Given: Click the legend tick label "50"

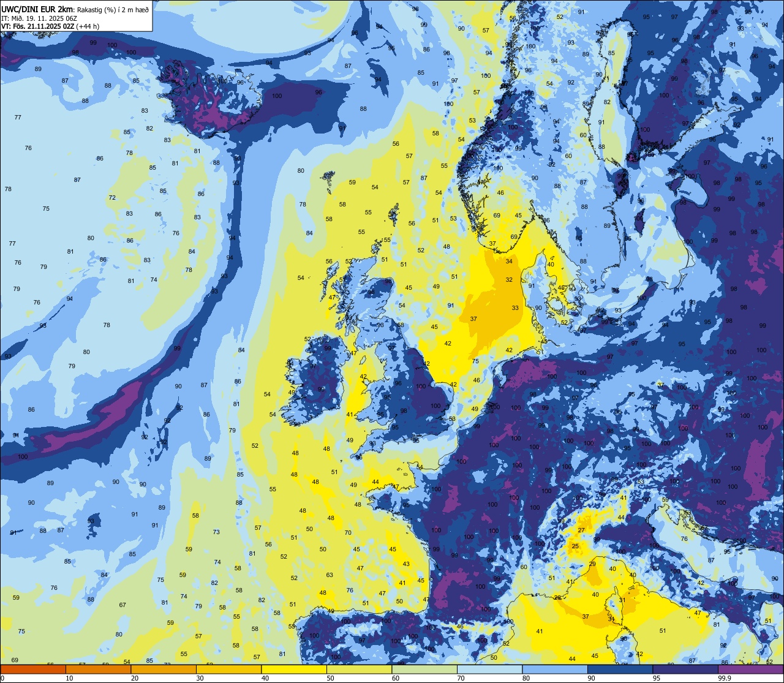Looking at the screenshot, I should point(330,678).
